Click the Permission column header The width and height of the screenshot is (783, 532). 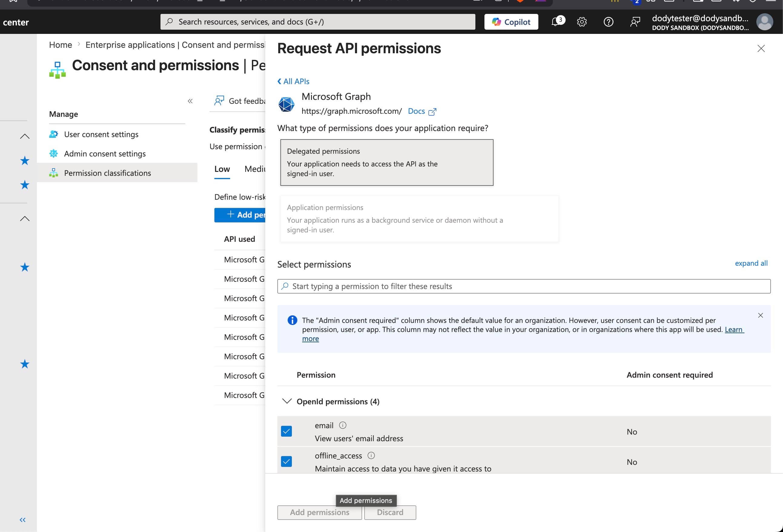point(316,375)
